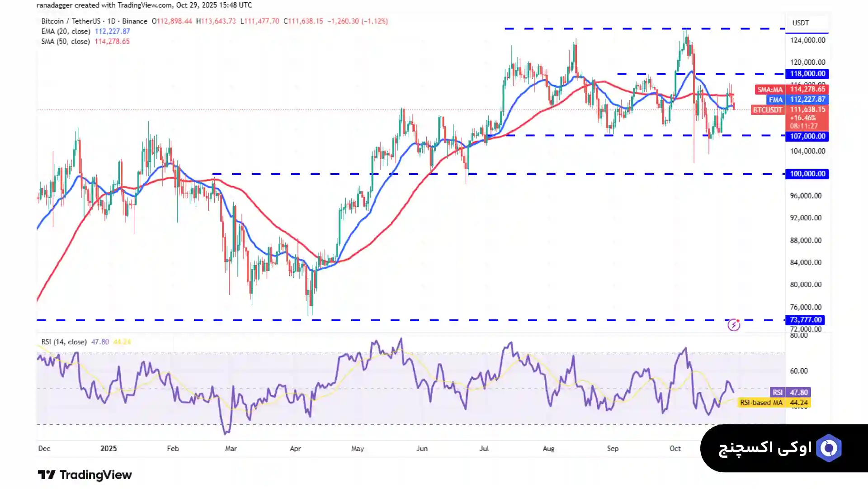868x489 pixels.
Task: Click the blue hexagon exchange logo
Action: (x=829, y=448)
